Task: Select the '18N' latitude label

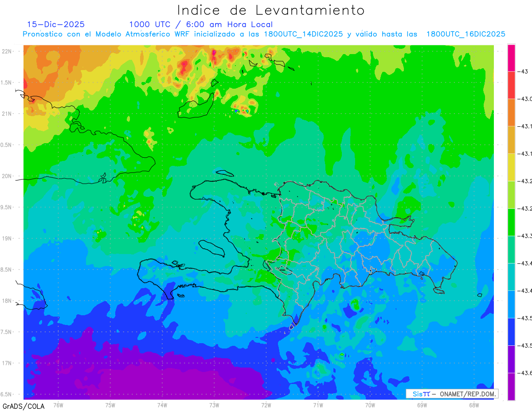Action: pos(7,301)
